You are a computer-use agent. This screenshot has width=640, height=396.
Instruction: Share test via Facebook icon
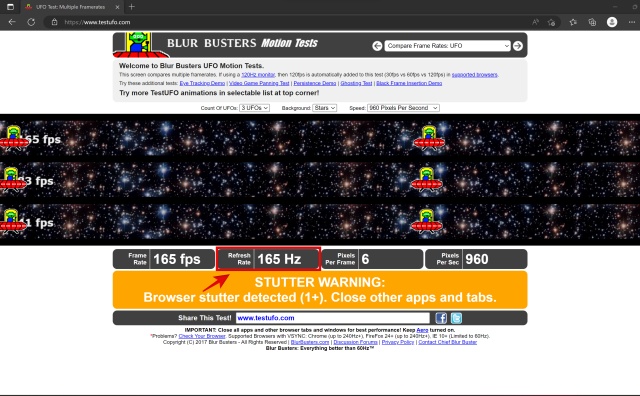coord(441,318)
